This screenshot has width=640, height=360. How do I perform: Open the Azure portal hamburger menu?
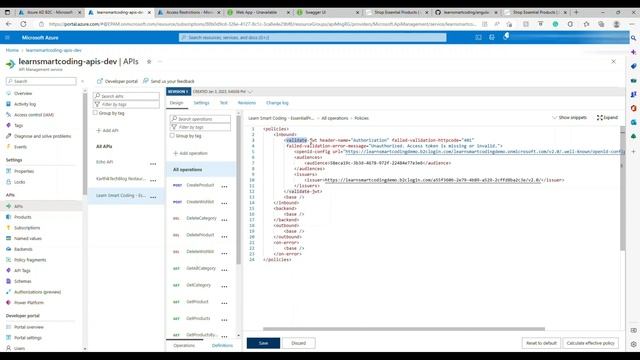tap(7, 38)
